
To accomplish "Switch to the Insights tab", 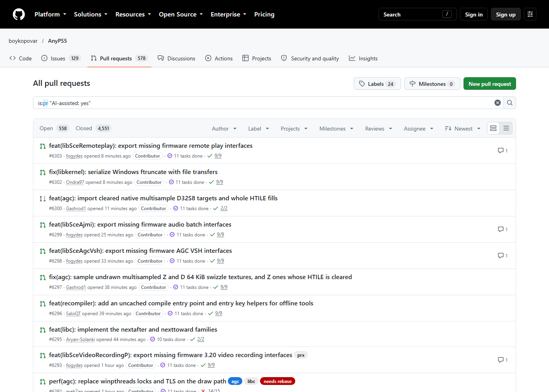I will pos(364,58).
